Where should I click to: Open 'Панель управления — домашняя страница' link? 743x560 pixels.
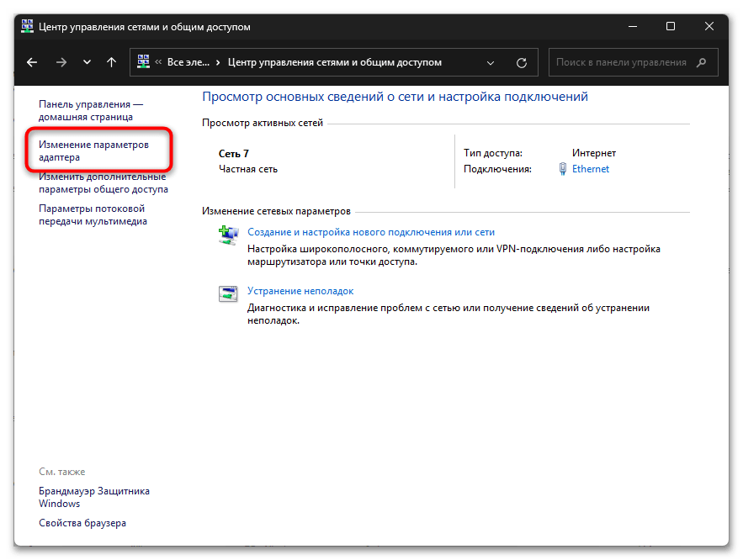(91, 110)
